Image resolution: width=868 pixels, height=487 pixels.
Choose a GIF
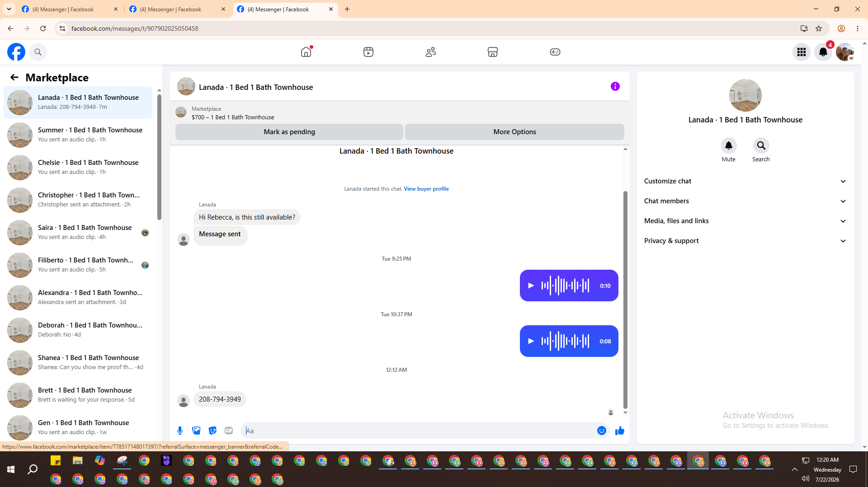[229, 431]
